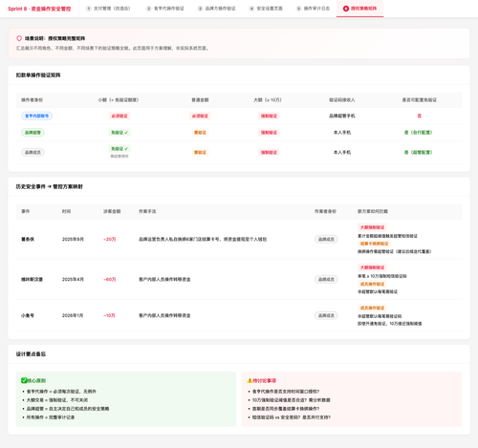
Task: Open the 支付管理（改造后） tab
Action: tap(108, 9)
